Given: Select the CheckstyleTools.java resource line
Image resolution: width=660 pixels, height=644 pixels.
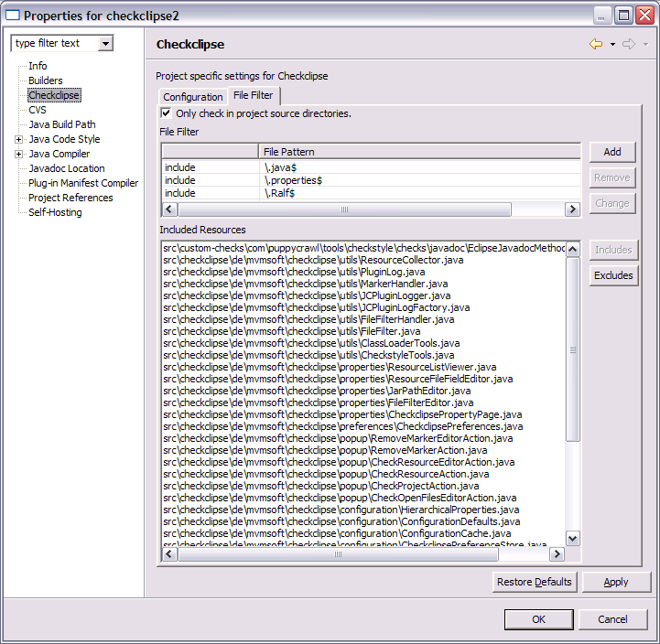Looking at the screenshot, I should (308, 355).
